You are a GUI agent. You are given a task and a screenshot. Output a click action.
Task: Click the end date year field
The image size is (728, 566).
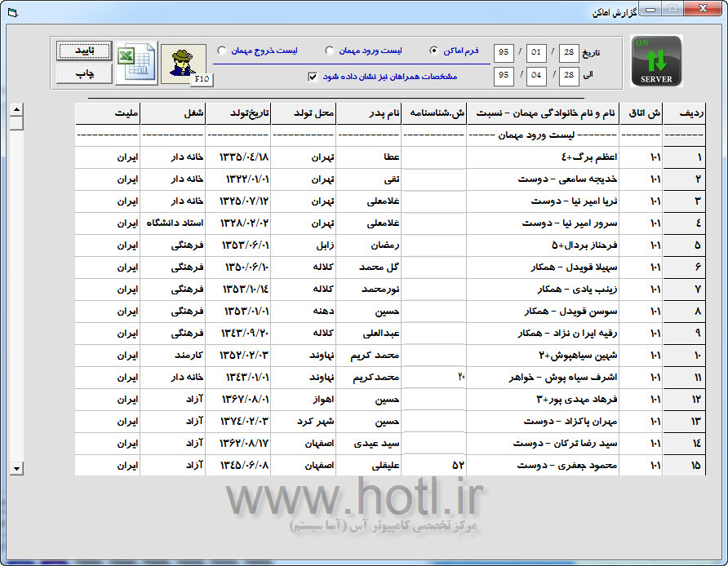(504, 76)
